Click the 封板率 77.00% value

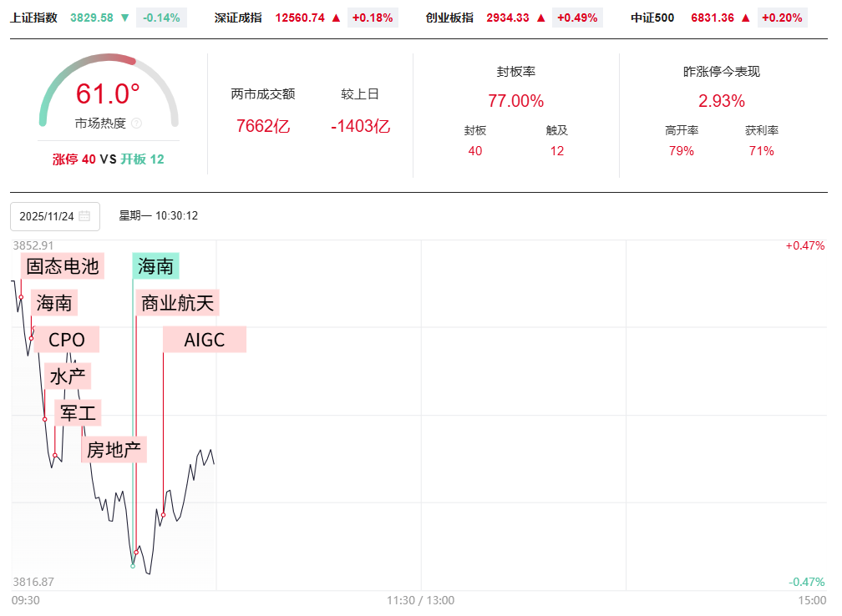point(515,101)
